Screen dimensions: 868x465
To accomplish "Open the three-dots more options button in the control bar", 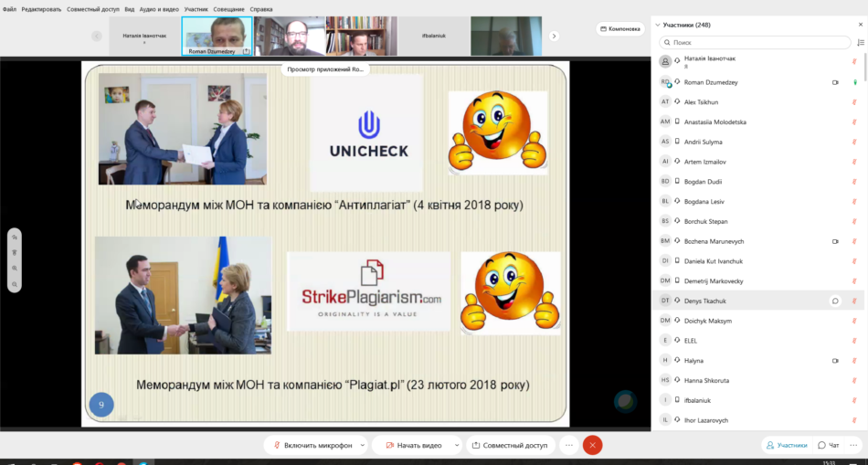I will pos(568,445).
